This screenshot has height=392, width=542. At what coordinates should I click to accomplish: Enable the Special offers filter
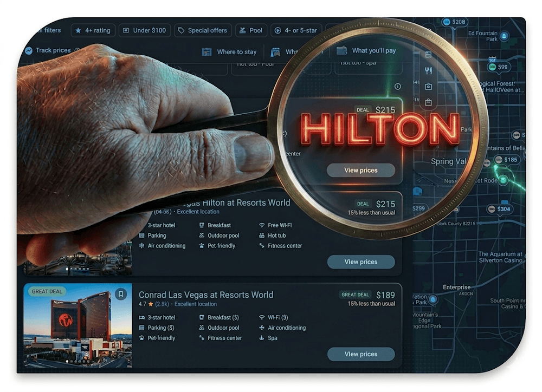[x=203, y=30]
